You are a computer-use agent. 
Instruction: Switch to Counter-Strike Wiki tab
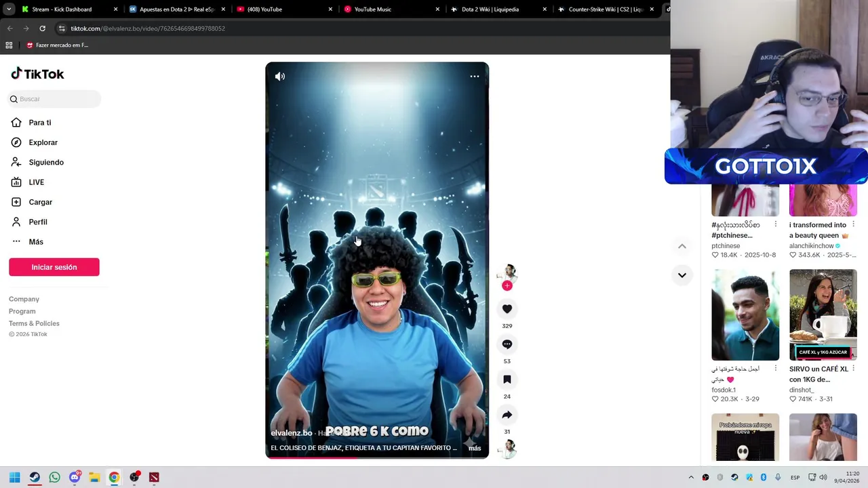click(x=605, y=9)
